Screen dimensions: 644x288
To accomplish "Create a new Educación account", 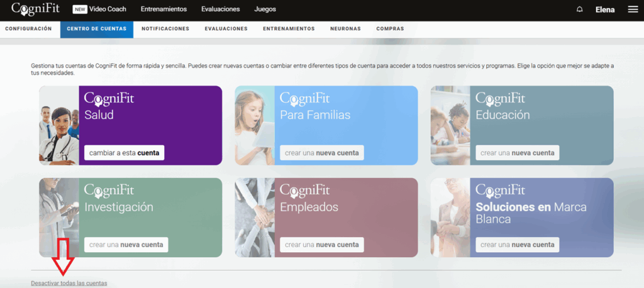I will pyautogui.click(x=517, y=153).
